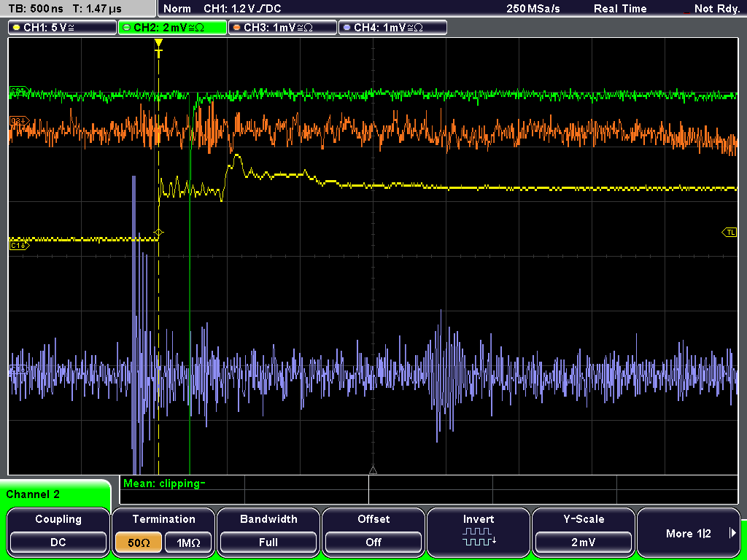This screenshot has width=747, height=560.
Task: Click the green C2 ground level marker
Action: coord(20,90)
